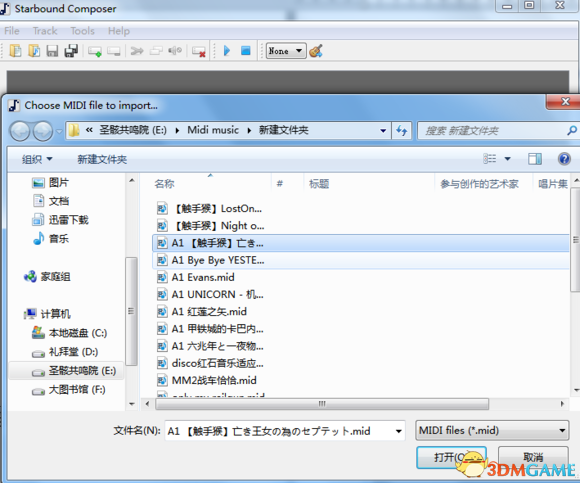The image size is (580, 483).
Task: Click the Remove track icon with red X
Action: pyautogui.click(x=199, y=51)
